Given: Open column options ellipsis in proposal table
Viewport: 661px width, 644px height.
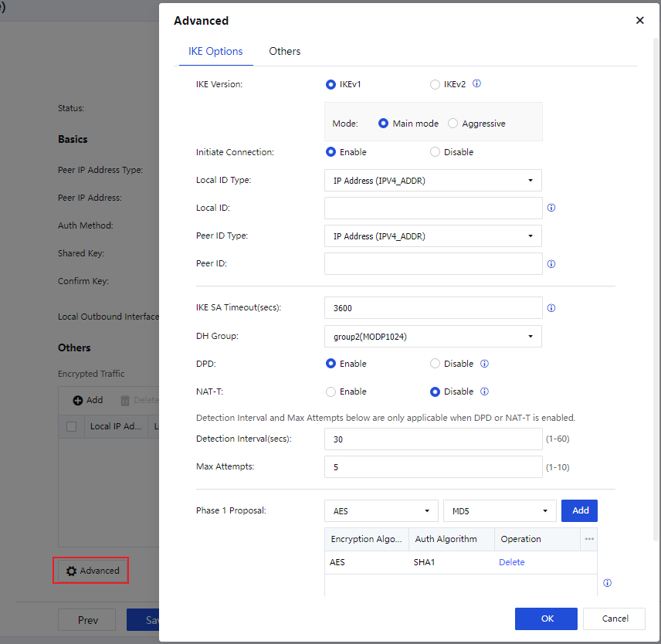Looking at the screenshot, I should pyautogui.click(x=589, y=539).
